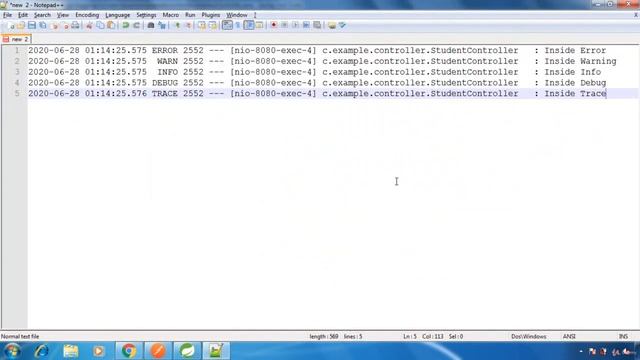640x360 pixels.
Task: Open Find with the binoculars icon
Action: pos(151,25)
